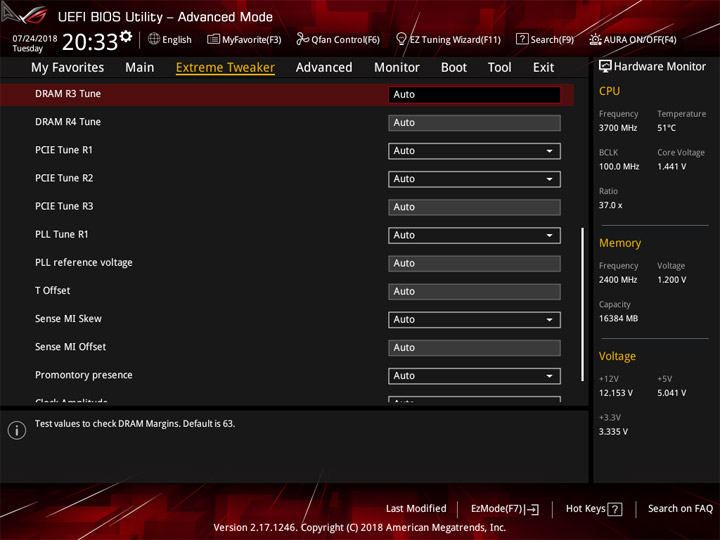The image size is (720, 540).
Task: Click the Core Voltage 1.441 V value
Action: click(x=672, y=167)
